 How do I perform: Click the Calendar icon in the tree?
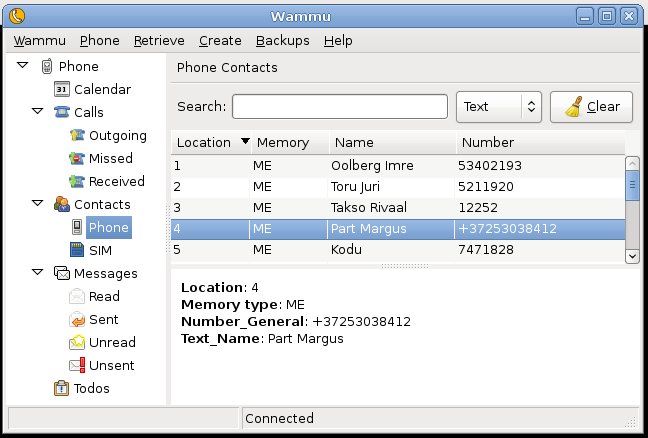click(61, 90)
